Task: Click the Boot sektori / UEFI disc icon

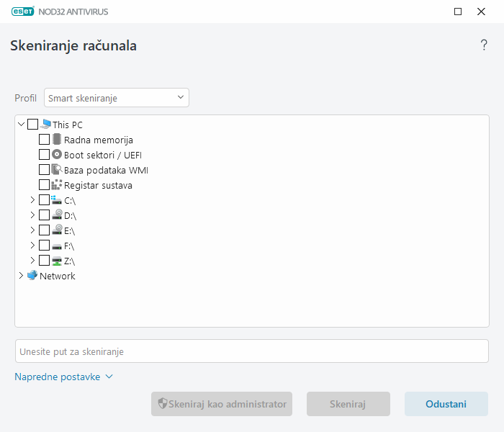Action: pos(58,155)
